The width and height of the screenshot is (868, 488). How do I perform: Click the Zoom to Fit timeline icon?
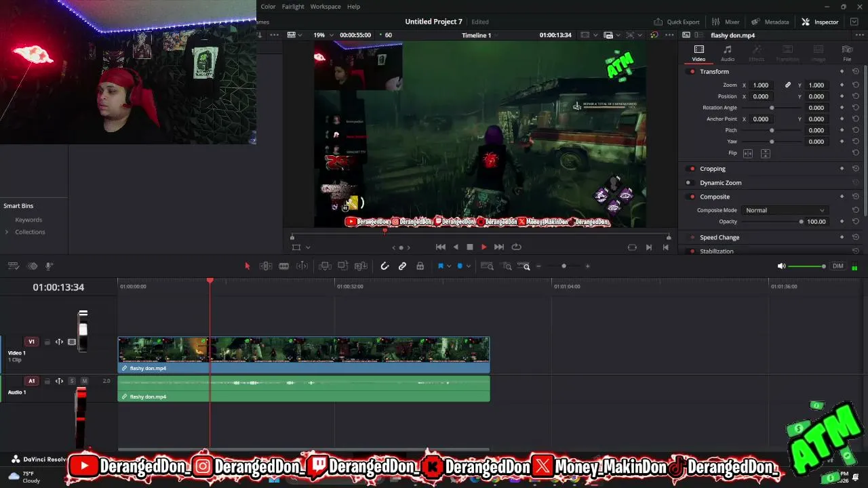487,266
